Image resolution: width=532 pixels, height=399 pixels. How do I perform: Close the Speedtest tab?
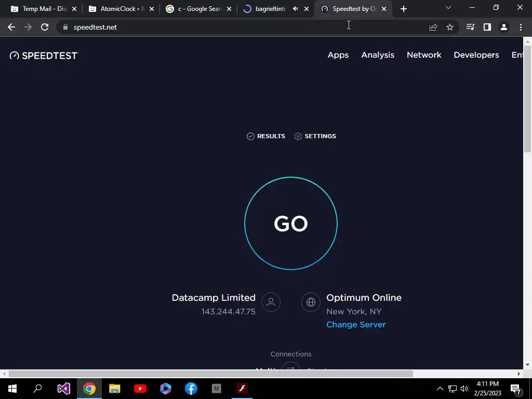pyautogui.click(x=384, y=9)
